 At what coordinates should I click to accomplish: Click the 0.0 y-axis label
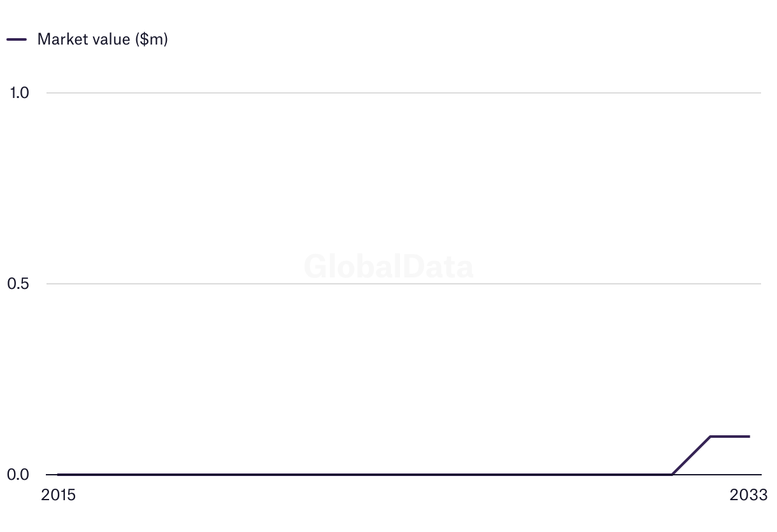[19, 475]
